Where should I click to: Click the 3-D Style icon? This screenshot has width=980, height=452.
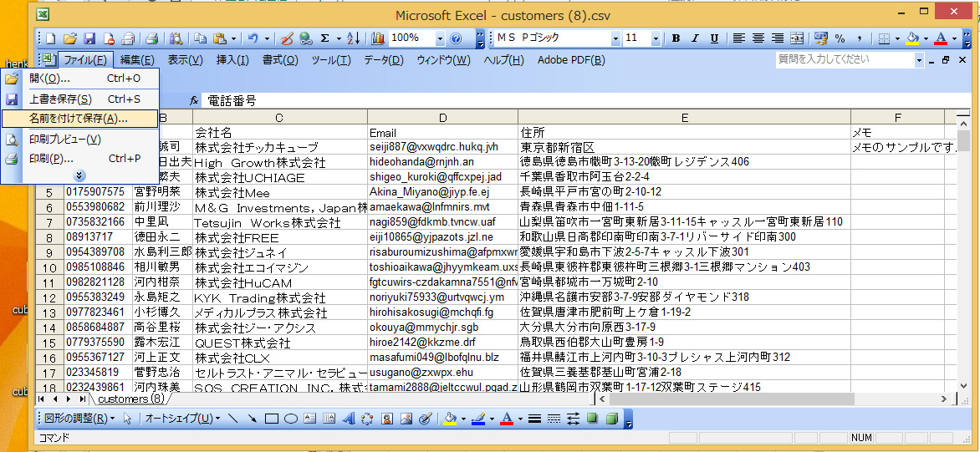612,419
